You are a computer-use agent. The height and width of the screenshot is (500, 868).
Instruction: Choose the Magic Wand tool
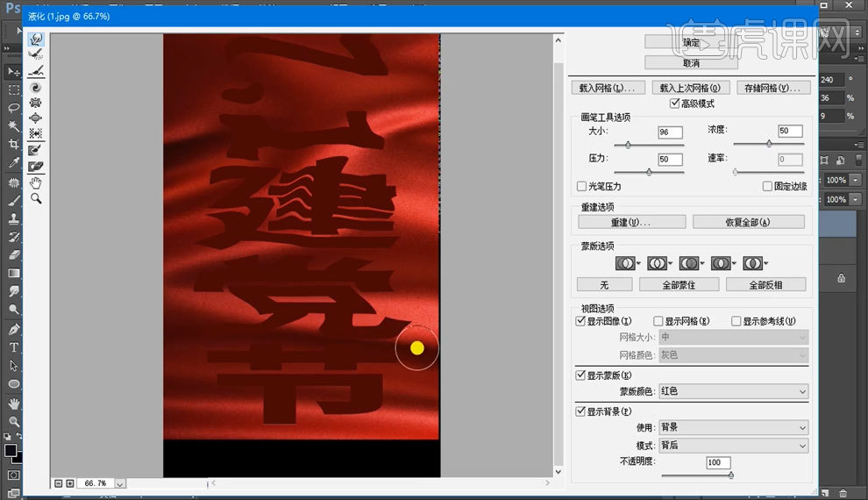[13, 126]
